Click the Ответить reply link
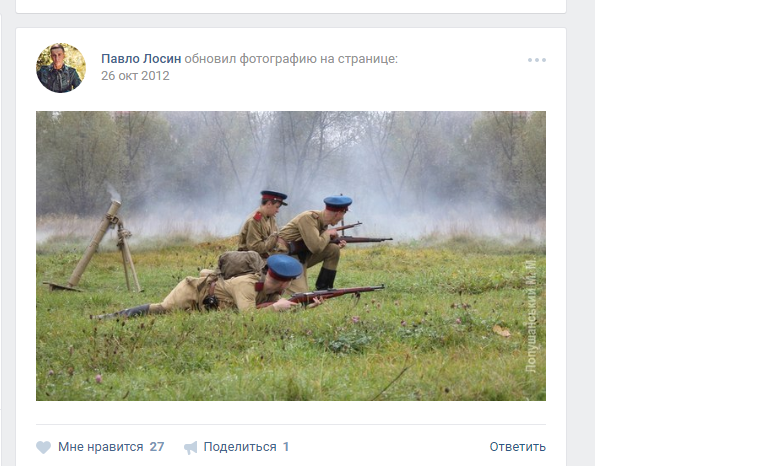The image size is (757, 466). [518, 447]
